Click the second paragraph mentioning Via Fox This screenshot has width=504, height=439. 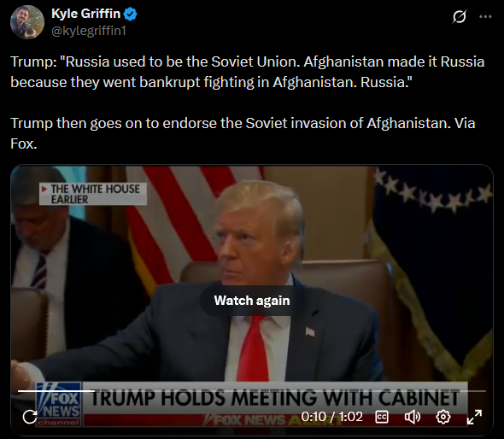click(243, 133)
